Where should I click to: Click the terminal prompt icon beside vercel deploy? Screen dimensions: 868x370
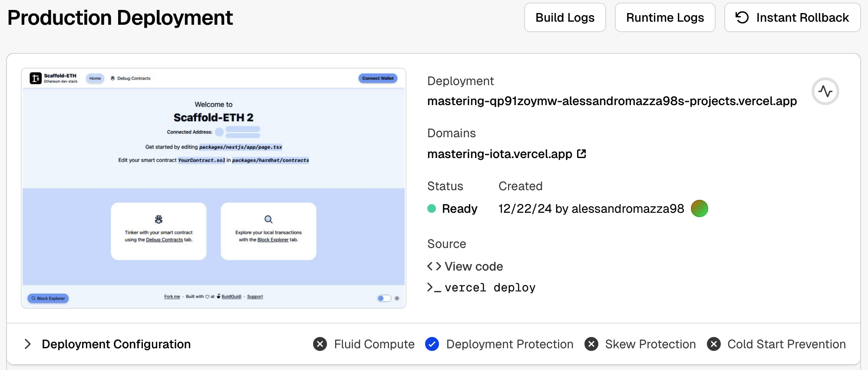tap(434, 287)
